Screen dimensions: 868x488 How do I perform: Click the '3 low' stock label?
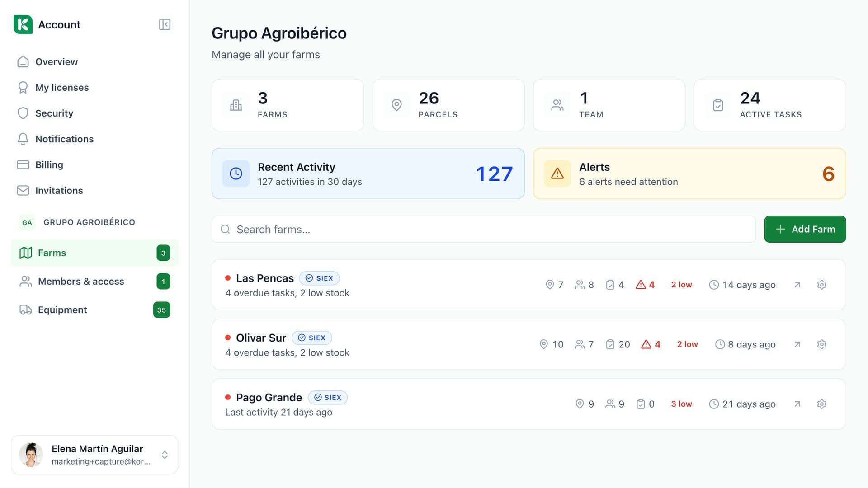[x=681, y=404]
